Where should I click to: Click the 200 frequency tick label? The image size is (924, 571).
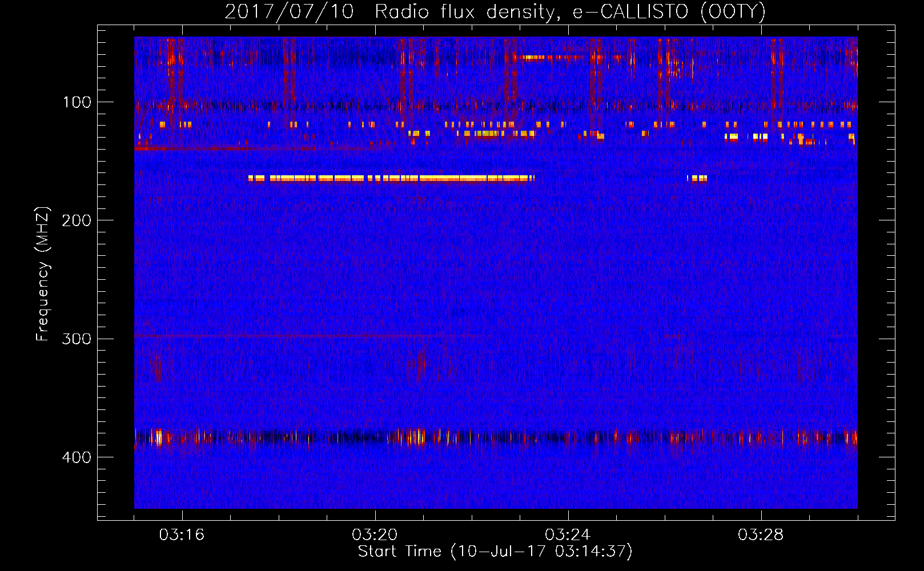pyautogui.click(x=76, y=220)
